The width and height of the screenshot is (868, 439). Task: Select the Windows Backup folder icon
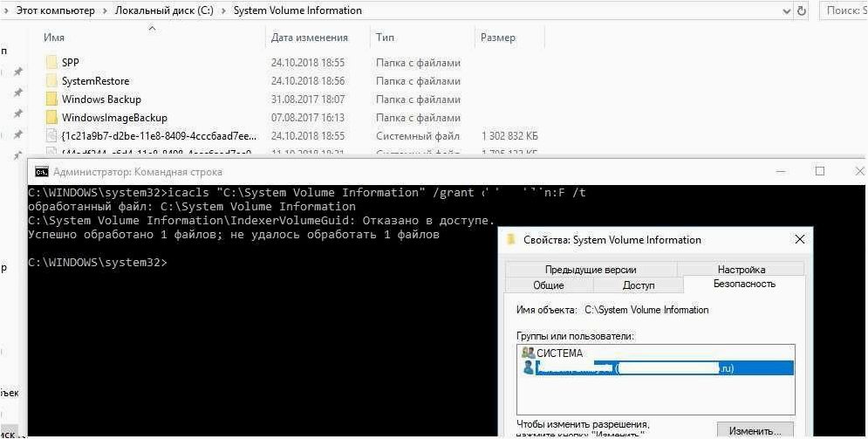(51, 99)
